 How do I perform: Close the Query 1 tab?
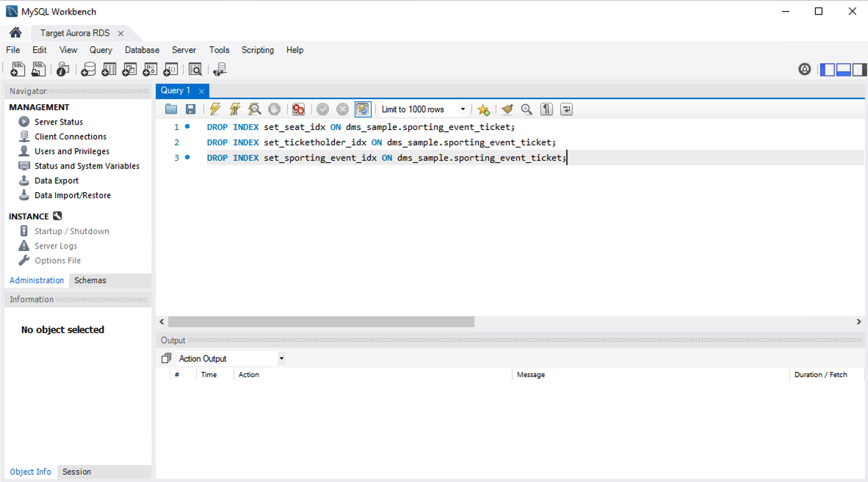click(201, 91)
